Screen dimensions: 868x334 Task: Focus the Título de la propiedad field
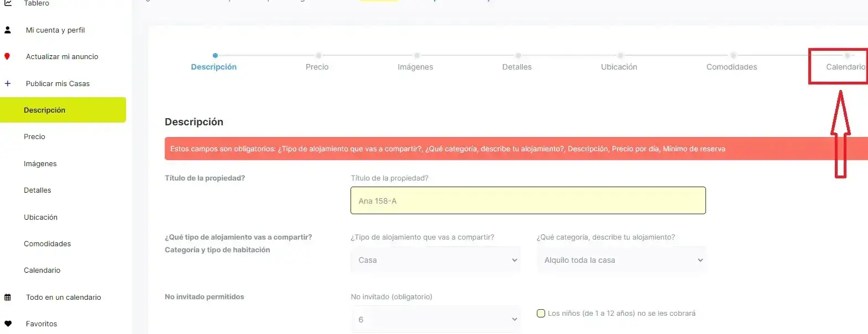(x=528, y=200)
